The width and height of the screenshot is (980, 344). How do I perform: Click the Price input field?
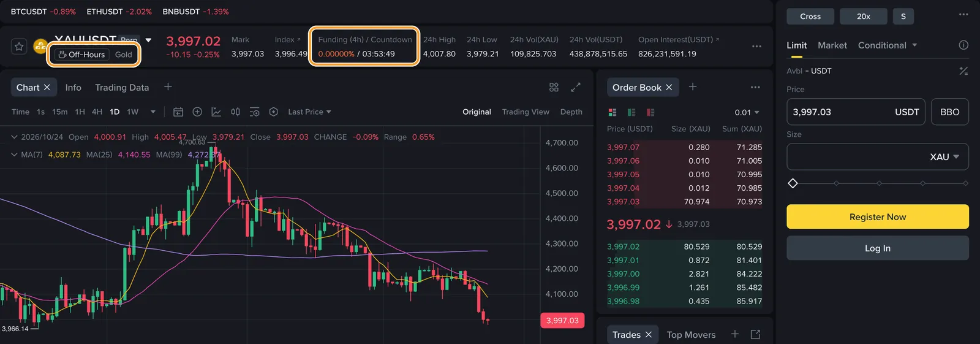tap(856, 112)
